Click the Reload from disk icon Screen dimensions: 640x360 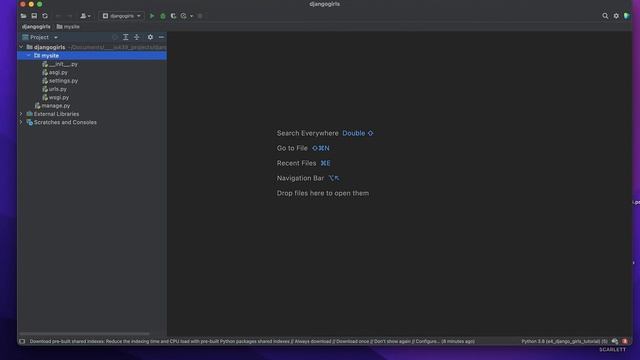[x=45, y=16]
